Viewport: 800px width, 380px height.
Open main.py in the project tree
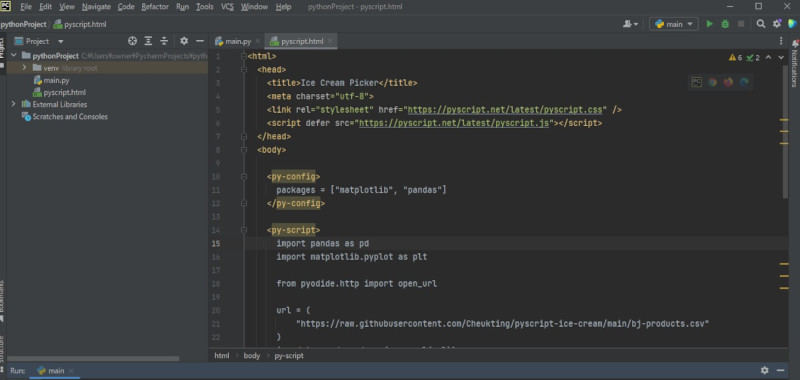click(x=52, y=80)
